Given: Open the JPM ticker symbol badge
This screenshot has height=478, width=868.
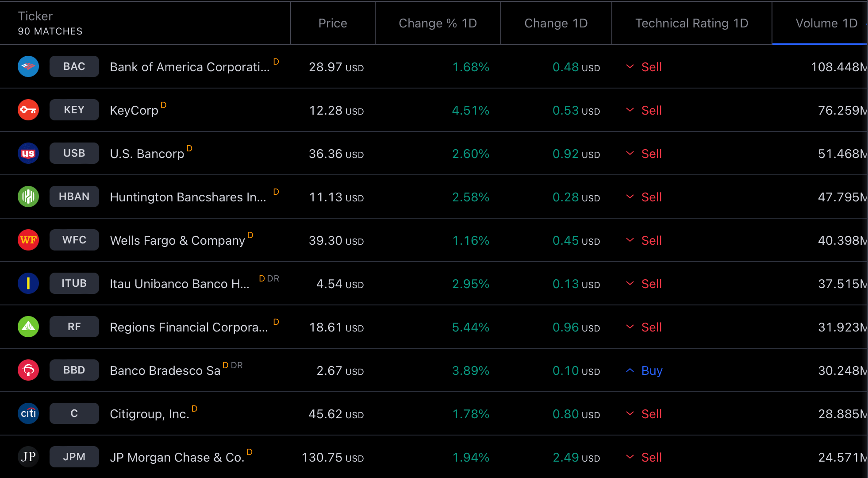Looking at the screenshot, I should [x=74, y=457].
